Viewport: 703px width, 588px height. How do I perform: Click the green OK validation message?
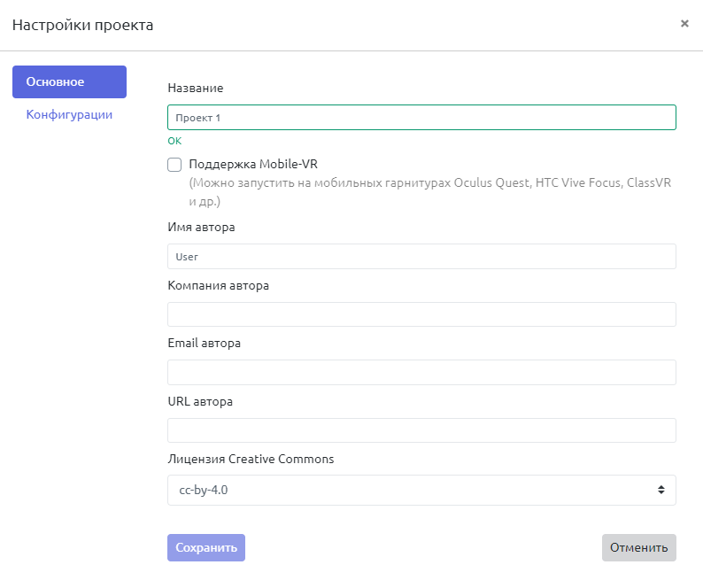[x=174, y=141]
